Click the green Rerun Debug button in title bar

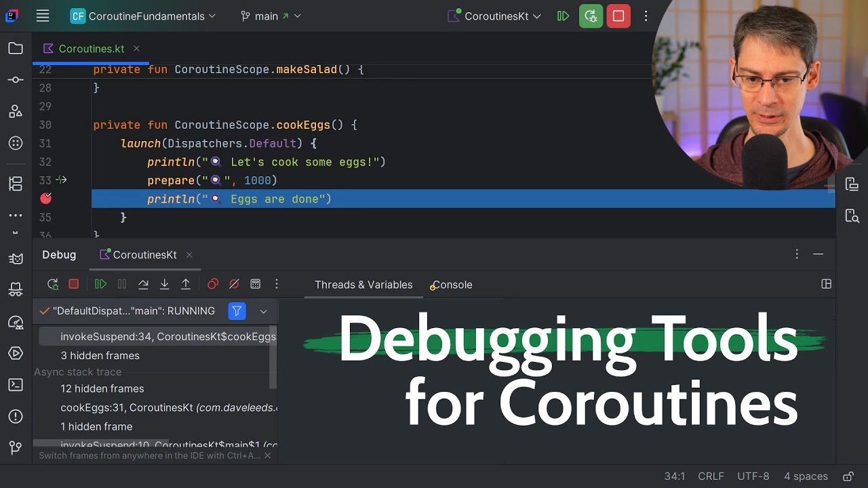coord(591,16)
